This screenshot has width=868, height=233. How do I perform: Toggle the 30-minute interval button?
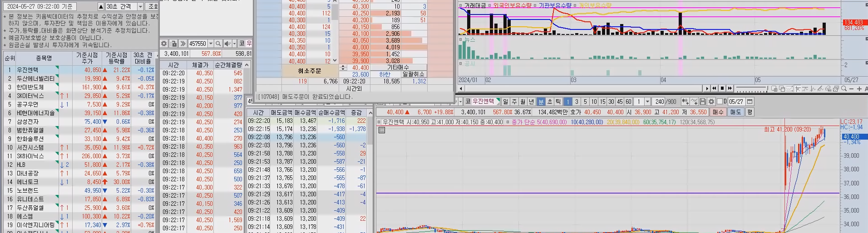pyautogui.click(x=611, y=102)
